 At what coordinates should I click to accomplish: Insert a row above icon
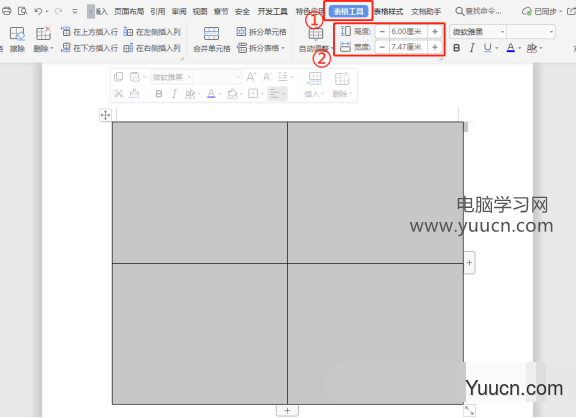(x=66, y=32)
